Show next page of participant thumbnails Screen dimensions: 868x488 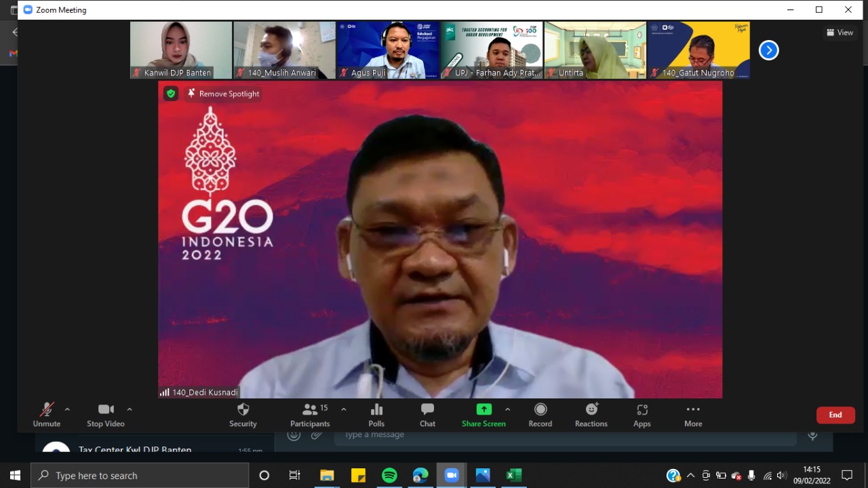tap(768, 50)
